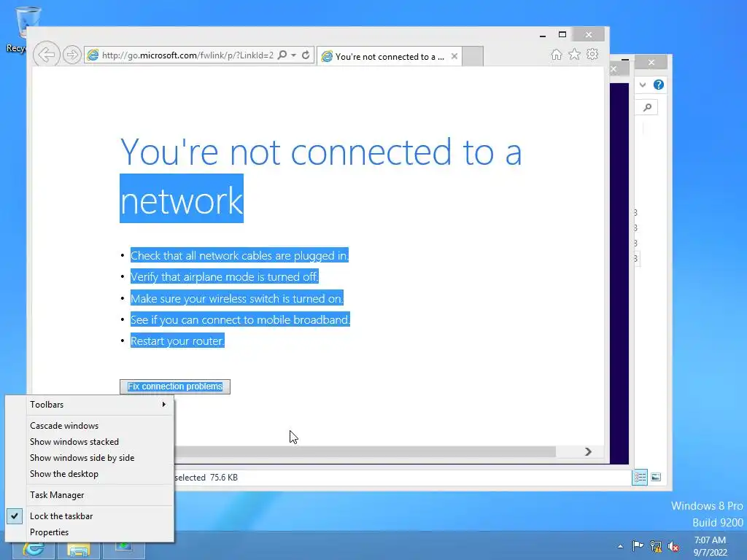Expand the Toolbars submenu arrow
This screenshot has width=747, height=560.
[x=164, y=404]
